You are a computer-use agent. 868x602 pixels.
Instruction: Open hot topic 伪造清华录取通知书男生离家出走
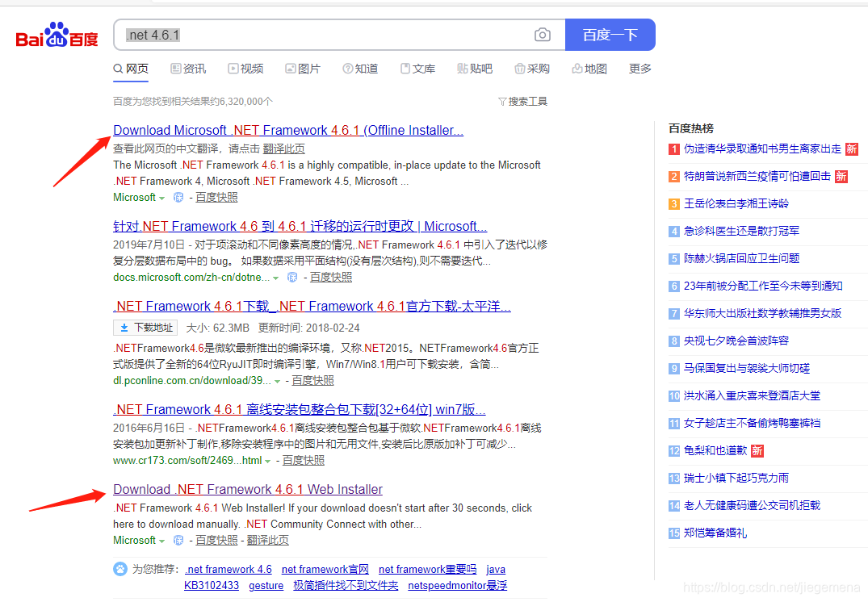click(762, 148)
